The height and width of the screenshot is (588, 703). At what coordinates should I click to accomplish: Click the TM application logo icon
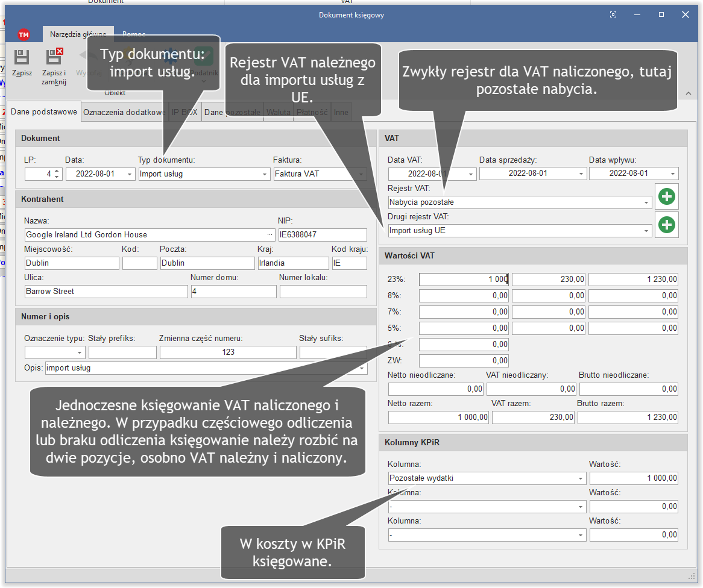(24, 34)
